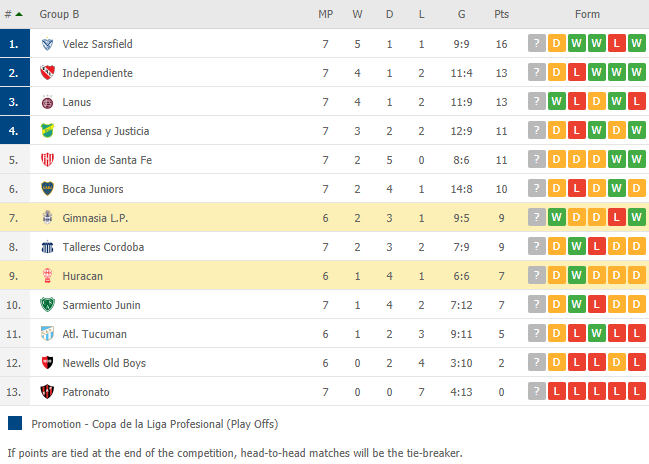Screen dimensions: 649x464
Task: Click the blue Promotion legend swatch
Action: click(15, 423)
